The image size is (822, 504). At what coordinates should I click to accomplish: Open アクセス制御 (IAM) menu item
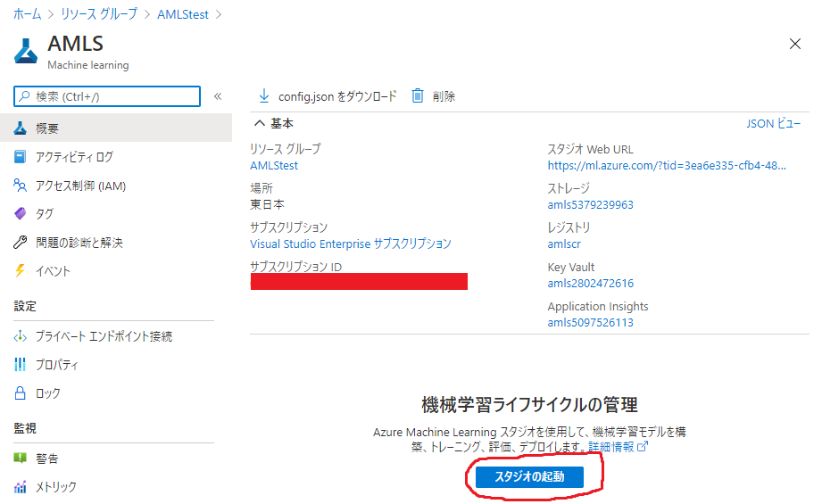point(116,186)
